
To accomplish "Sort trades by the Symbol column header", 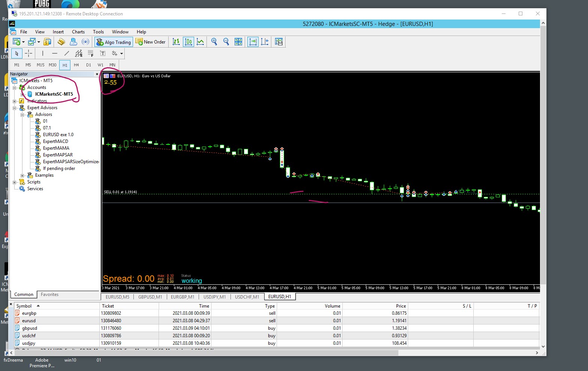I will tap(56, 306).
